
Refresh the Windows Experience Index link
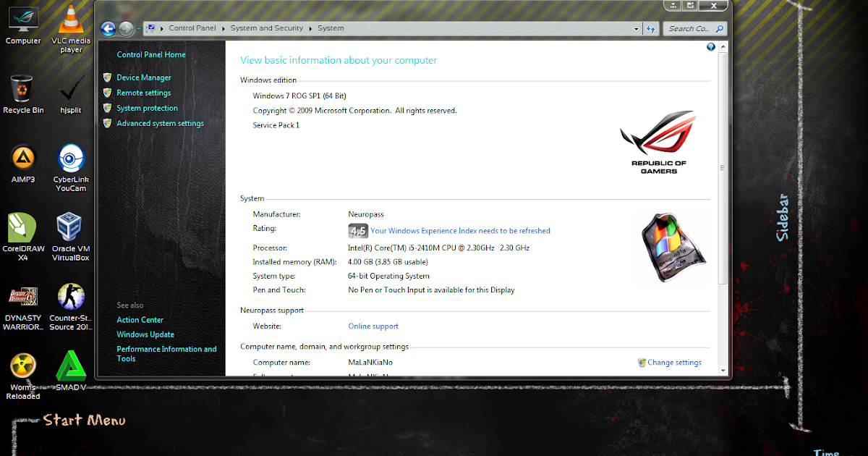pyautogui.click(x=460, y=231)
